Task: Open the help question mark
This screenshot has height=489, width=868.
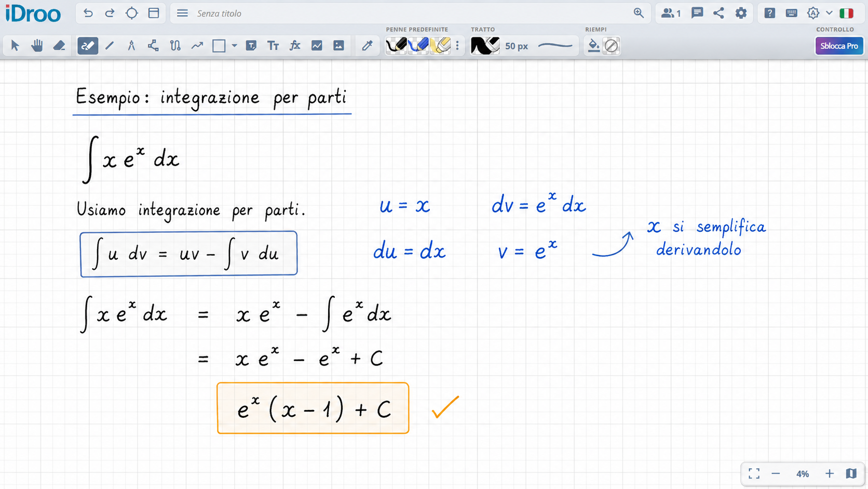Action: pyautogui.click(x=770, y=14)
